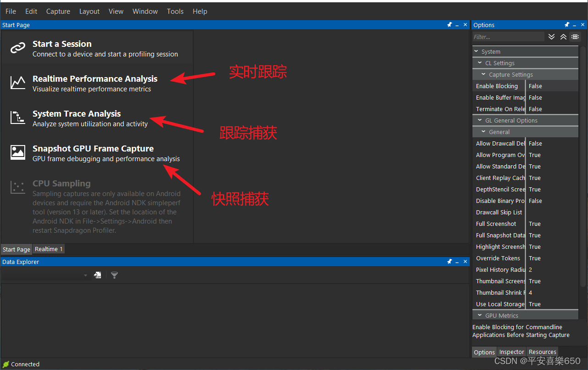588x370 pixels.
Task: Switch to the Inspector tab
Action: (x=511, y=352)
